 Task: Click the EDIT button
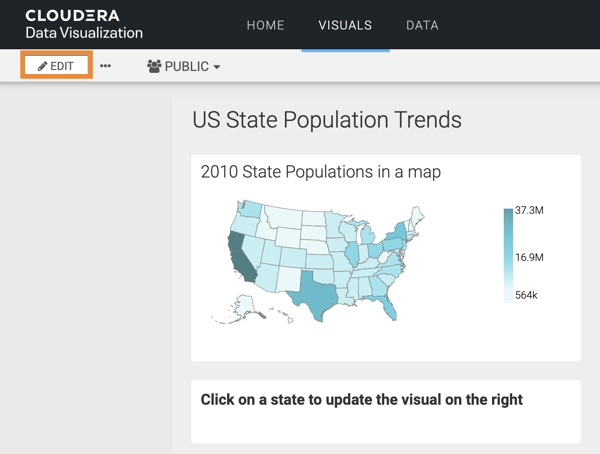click(57, 66)
